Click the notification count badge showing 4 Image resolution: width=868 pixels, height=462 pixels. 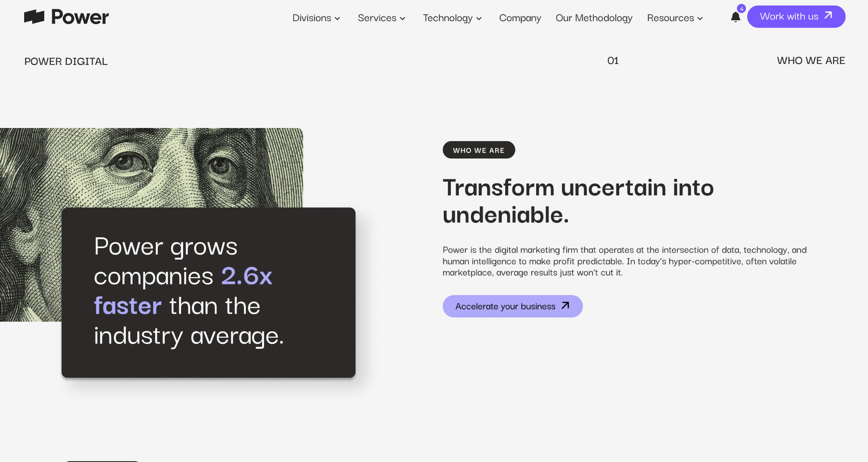[x=741, y=8]
